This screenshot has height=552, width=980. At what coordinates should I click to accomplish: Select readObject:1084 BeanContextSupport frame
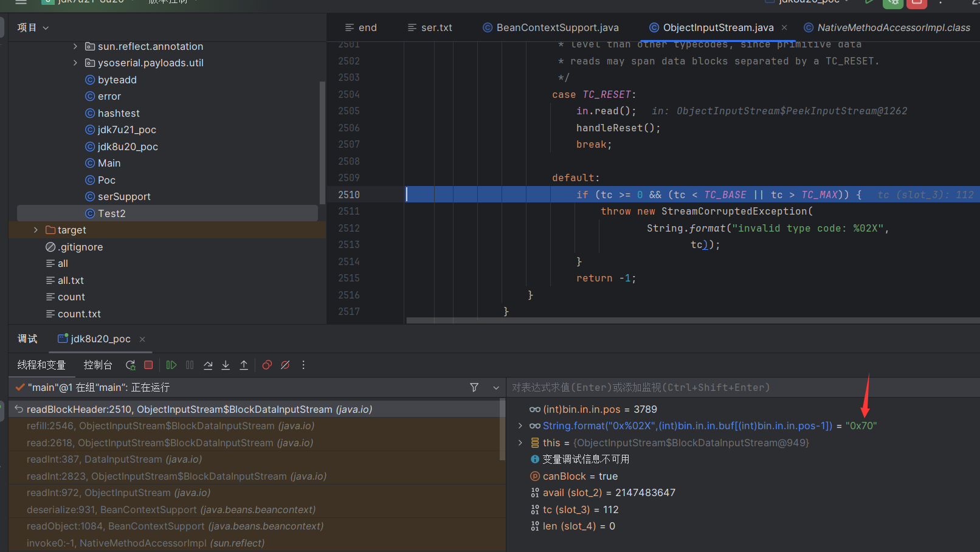257,526
